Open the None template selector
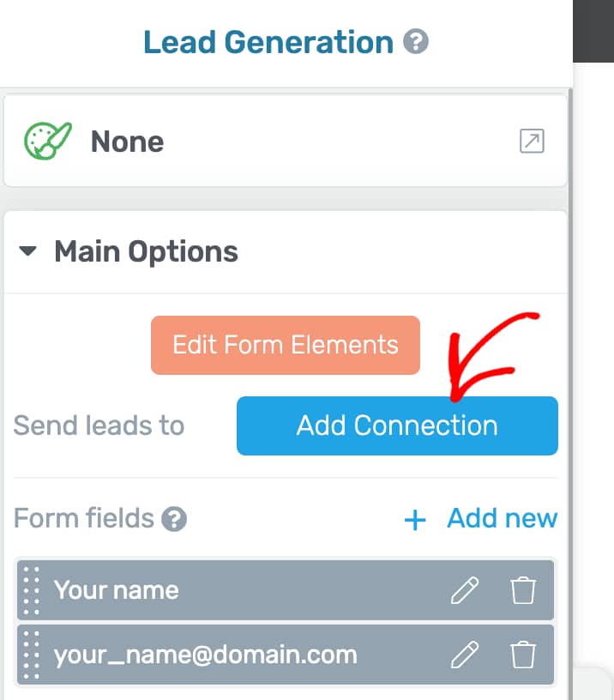Screen dimensions: 614x700 [286, 141]
